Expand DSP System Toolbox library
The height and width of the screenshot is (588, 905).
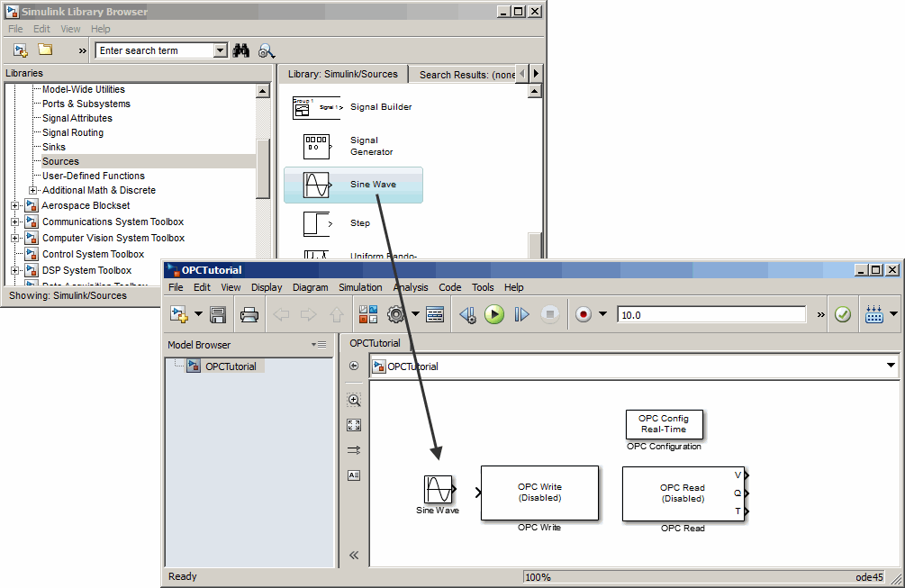15,270
